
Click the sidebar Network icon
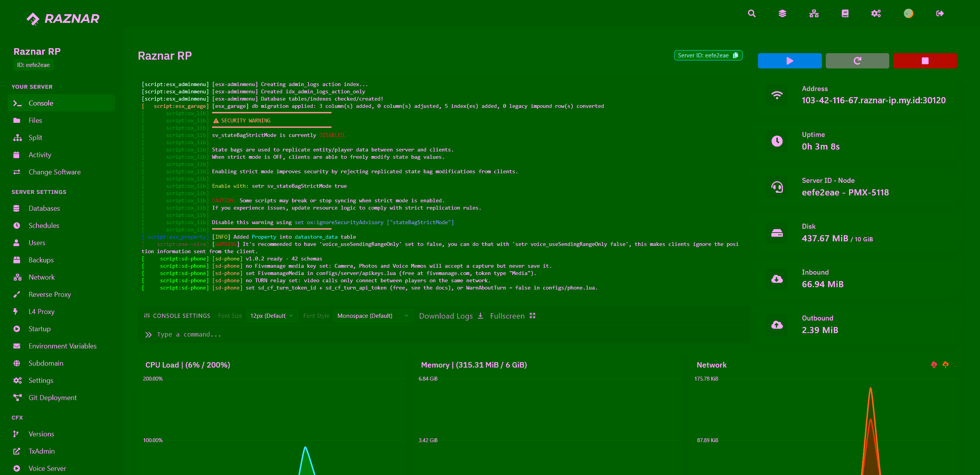pyautogui.click(x=17, y=277)
